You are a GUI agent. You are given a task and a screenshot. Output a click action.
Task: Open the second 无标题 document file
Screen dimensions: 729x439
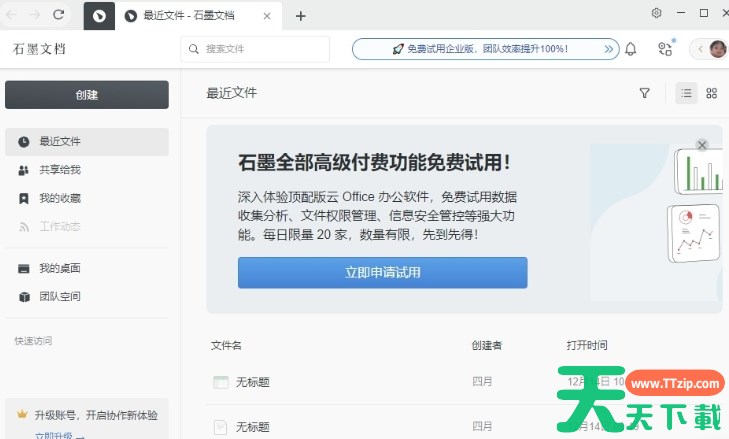click(253, 427)
